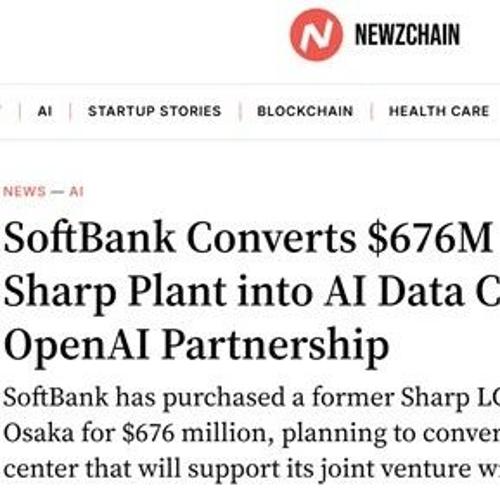Open the Health Care category
The image size is (500, 500).
tap(439, 111)
